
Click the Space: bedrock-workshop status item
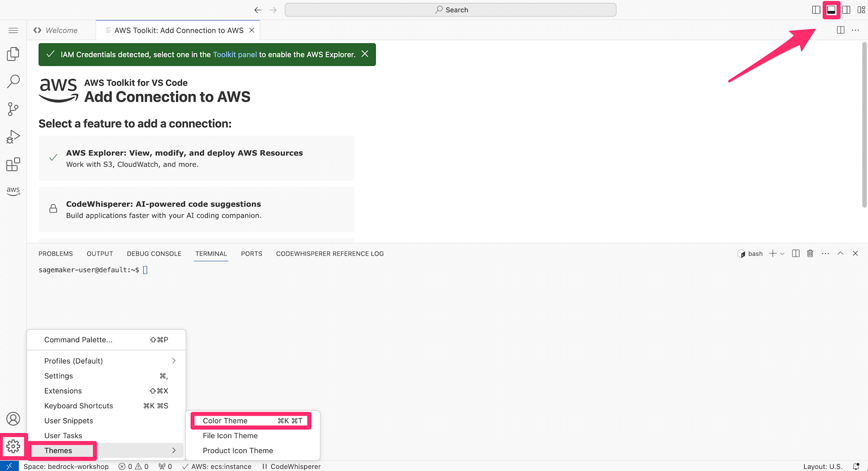(66, 466)
